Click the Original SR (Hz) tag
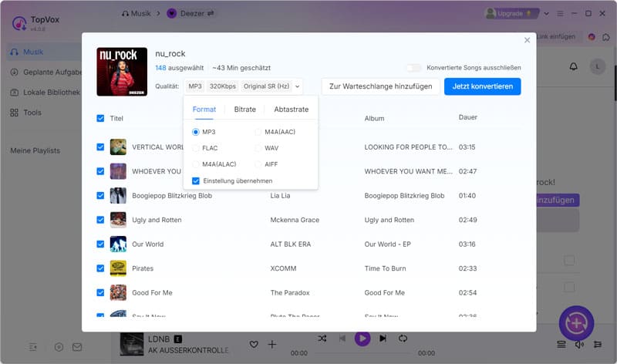This screenshot has width=617, height=364. (266, 86)
